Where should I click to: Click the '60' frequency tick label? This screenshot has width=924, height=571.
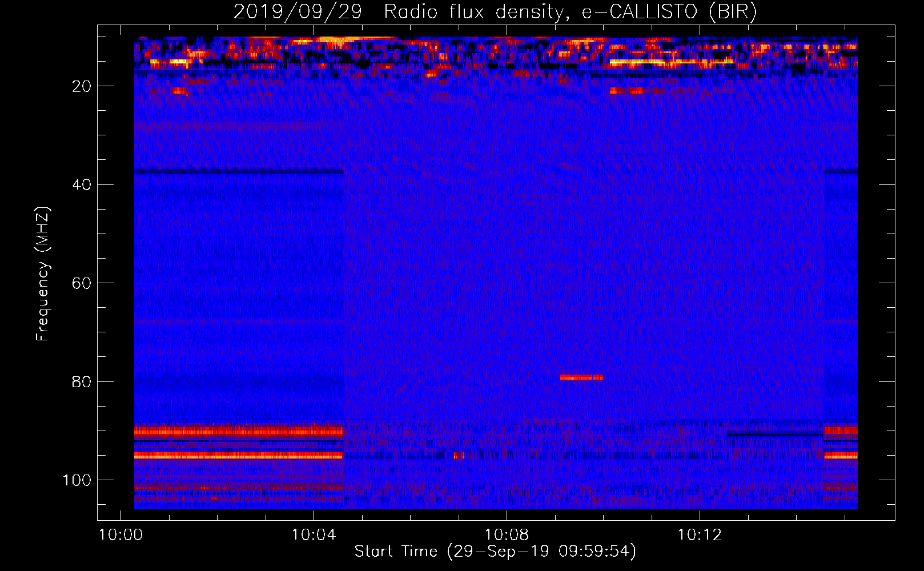click(x=82, y=283)
